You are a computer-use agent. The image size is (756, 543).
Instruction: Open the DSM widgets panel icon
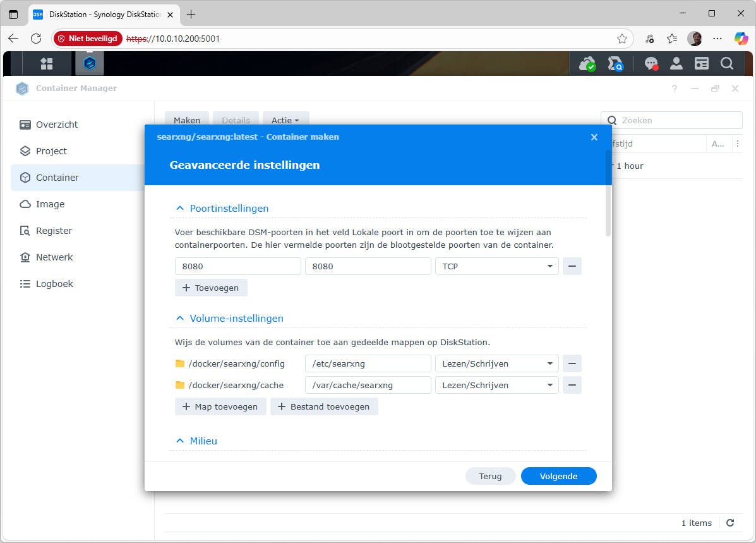click(702, 64)
